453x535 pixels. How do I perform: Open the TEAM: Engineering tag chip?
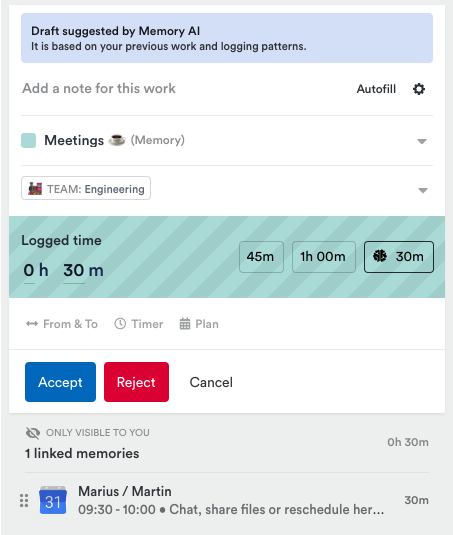[x=86, y=188]
